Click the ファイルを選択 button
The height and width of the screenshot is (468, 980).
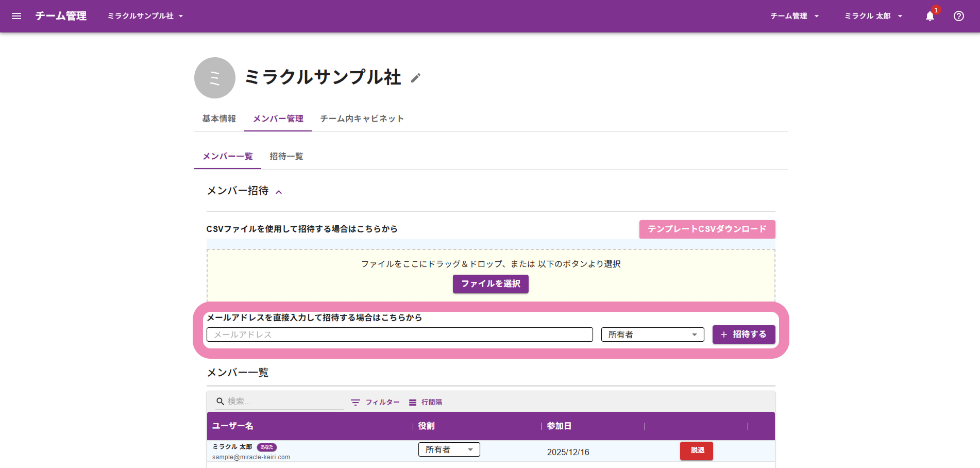(x=491, y=284)
